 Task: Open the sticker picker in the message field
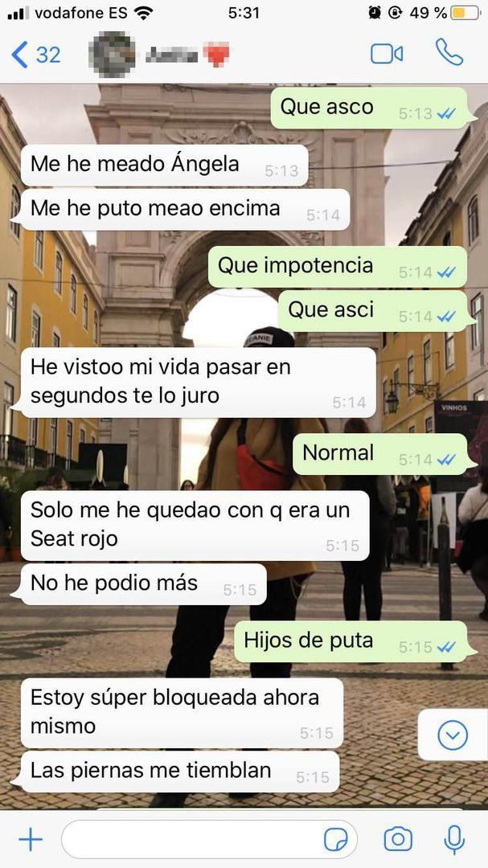(336, 840)
